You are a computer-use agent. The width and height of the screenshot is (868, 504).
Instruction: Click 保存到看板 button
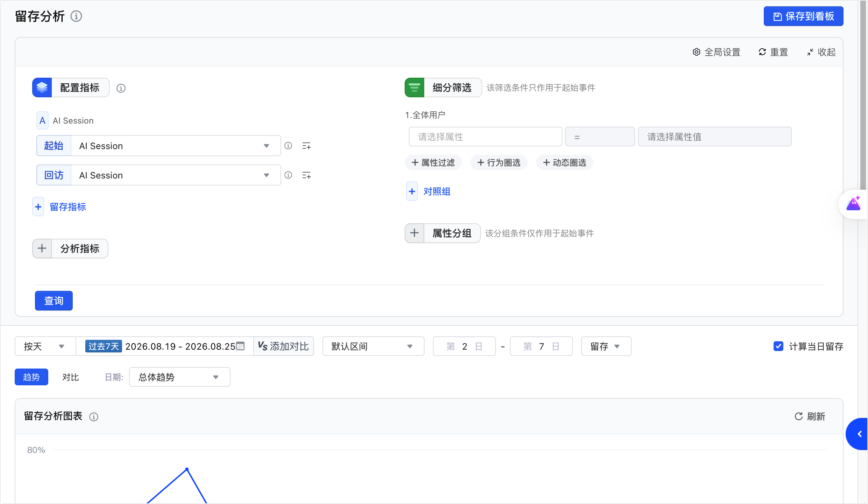(803, 16)
